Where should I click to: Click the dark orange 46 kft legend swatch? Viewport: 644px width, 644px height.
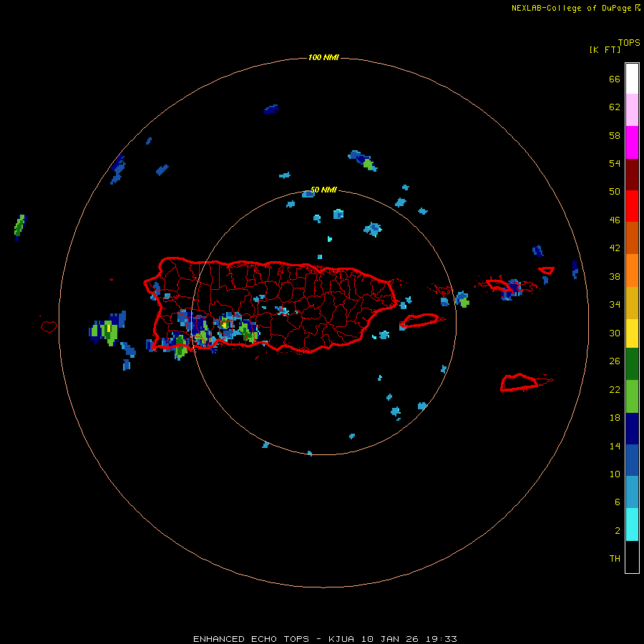[x=632, y=238]
